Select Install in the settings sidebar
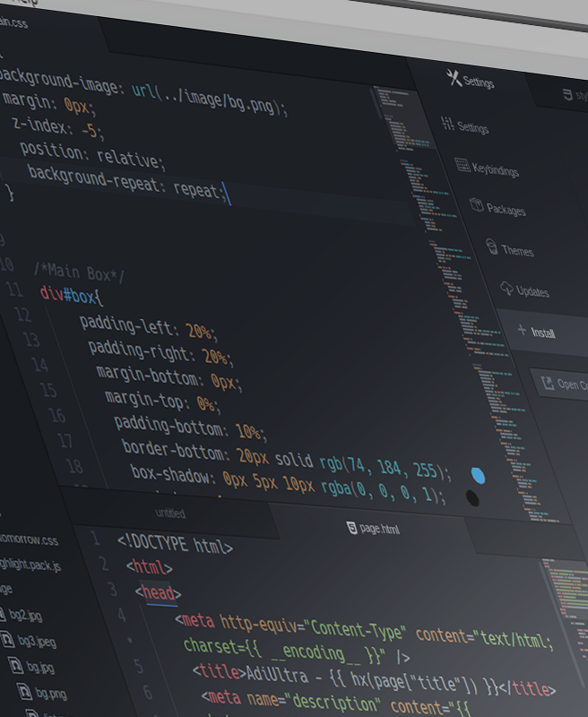The image size is (588, 717). coord(543,333)
